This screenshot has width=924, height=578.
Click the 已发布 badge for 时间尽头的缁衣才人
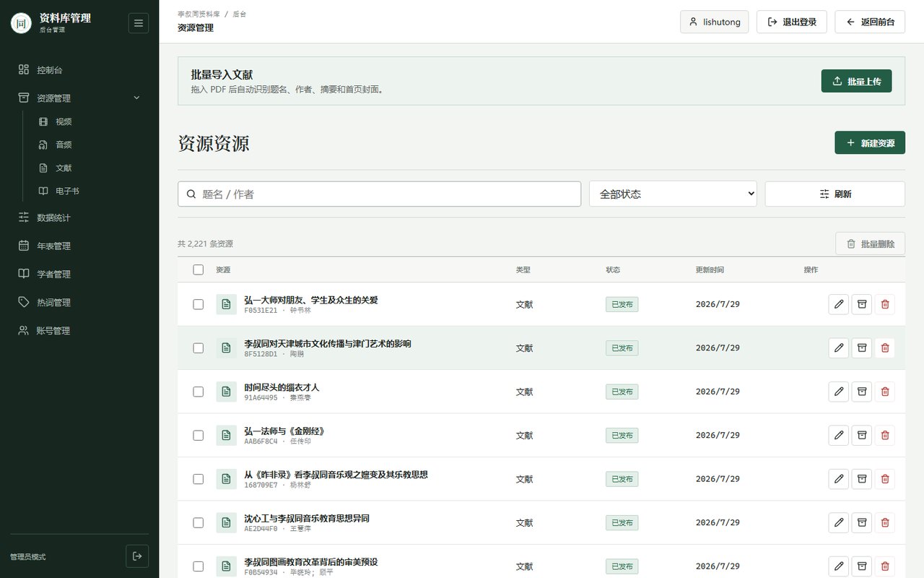point(622,392)
